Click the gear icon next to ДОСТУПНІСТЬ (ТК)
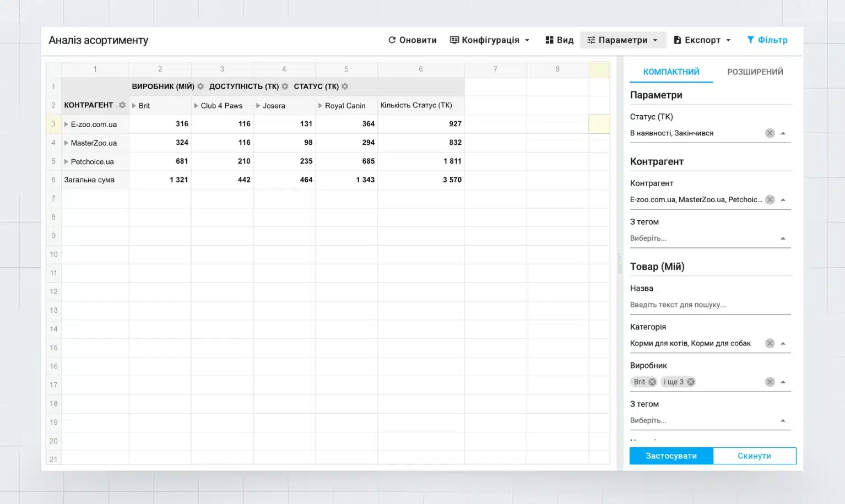The height and width of the screenshot is (504, 845). point(285,86)
